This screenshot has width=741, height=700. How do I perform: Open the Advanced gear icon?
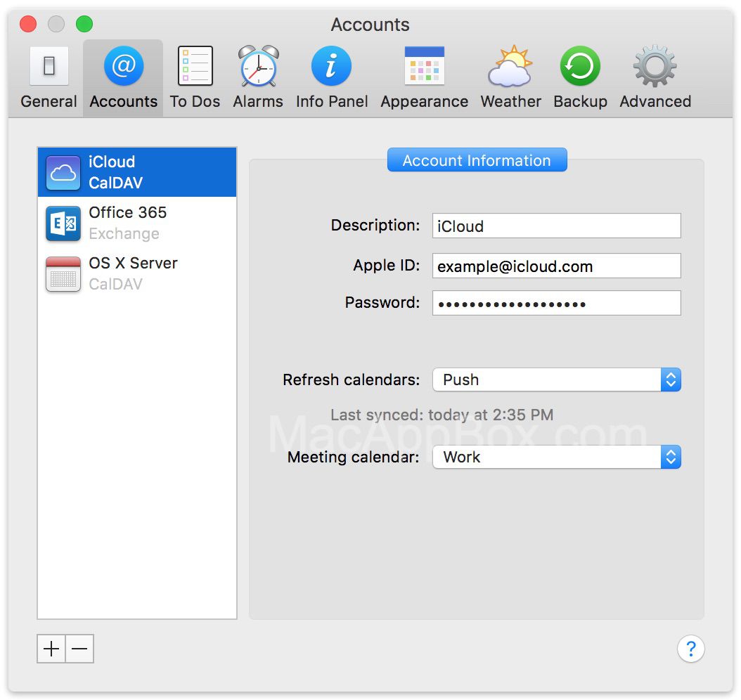(655, 65)
